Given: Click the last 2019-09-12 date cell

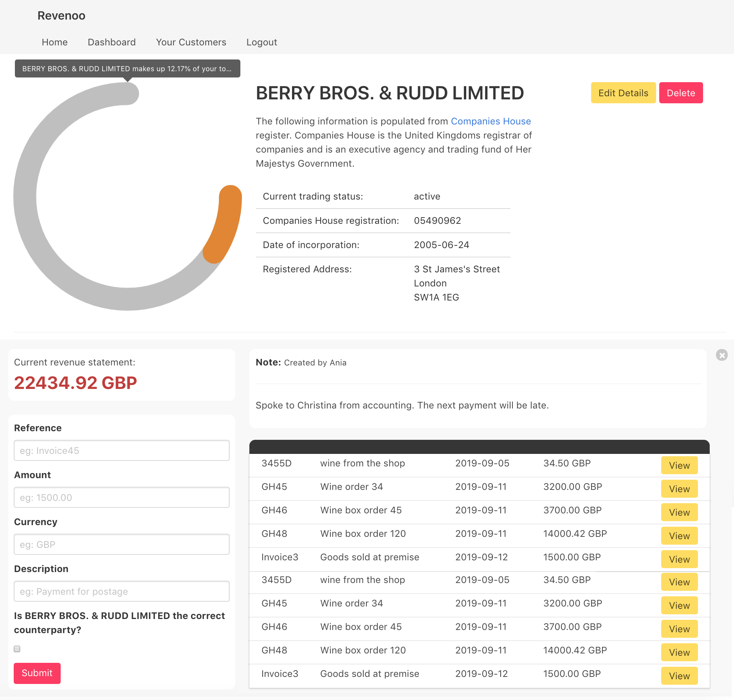Looking at the screenshot, I should click(481, 674).
